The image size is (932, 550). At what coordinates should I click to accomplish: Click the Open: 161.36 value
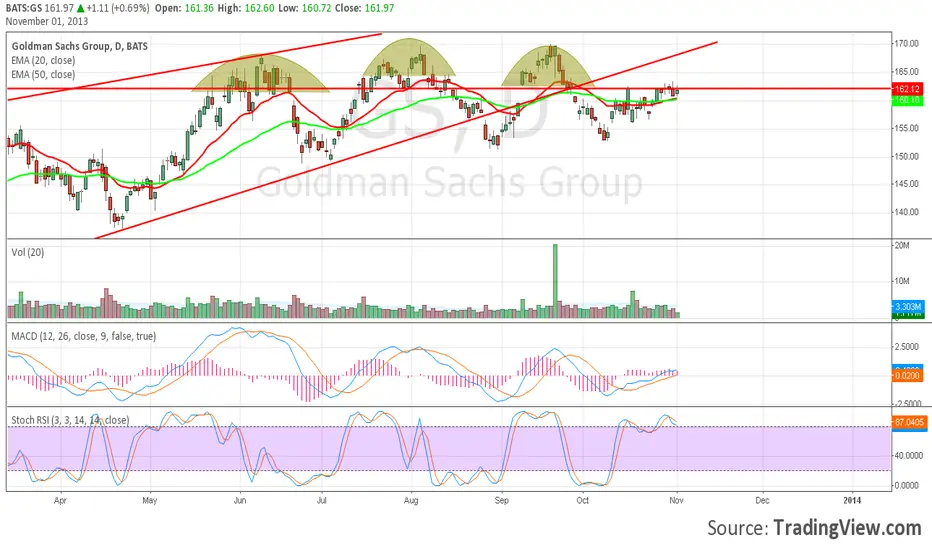[x=184, y=8]
